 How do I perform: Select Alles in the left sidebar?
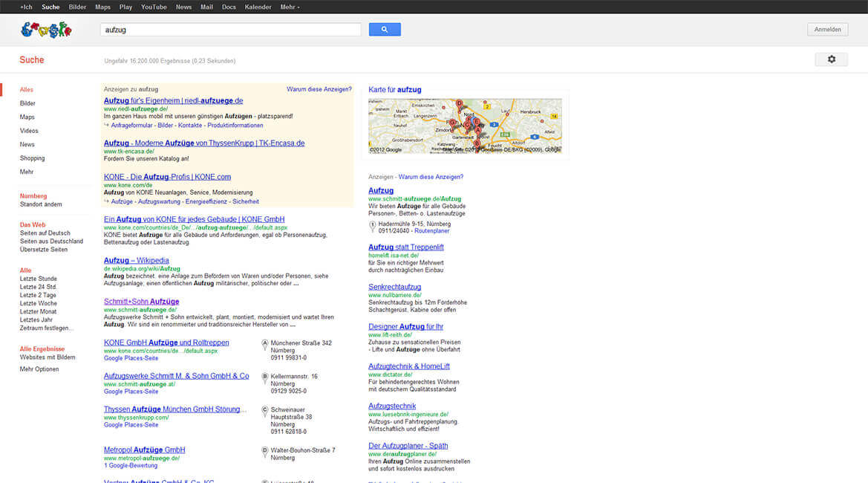coord(27,89)
